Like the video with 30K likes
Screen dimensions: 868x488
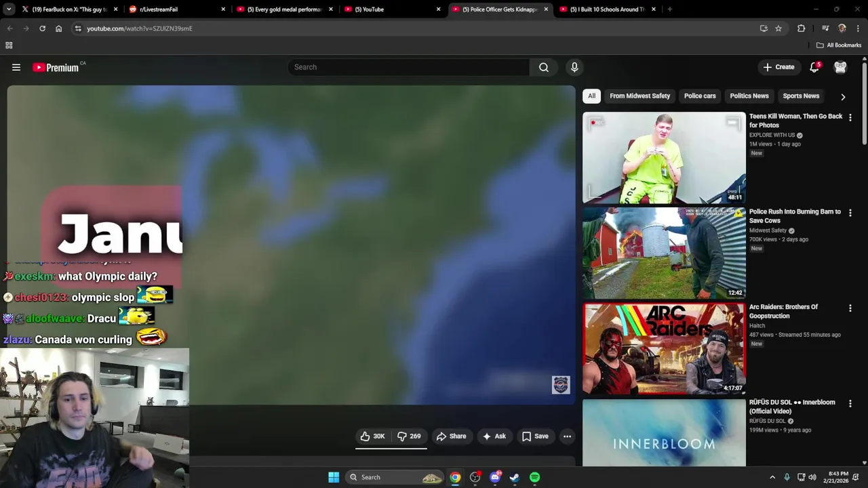pyautogui.click(x=372, y=436)
